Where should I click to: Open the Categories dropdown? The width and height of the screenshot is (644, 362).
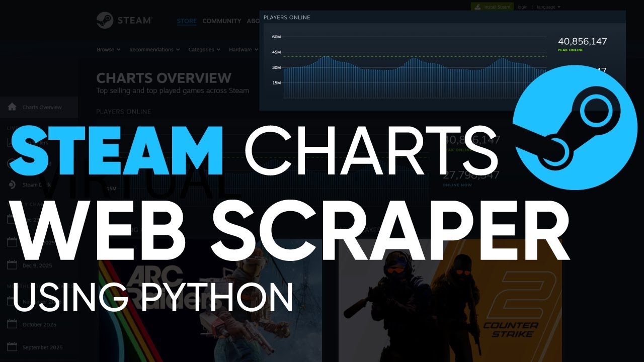[x=204, y=50]
